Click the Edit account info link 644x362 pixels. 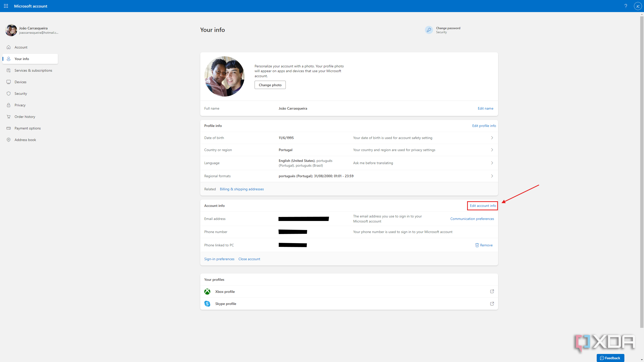click(x=482, y=205)
